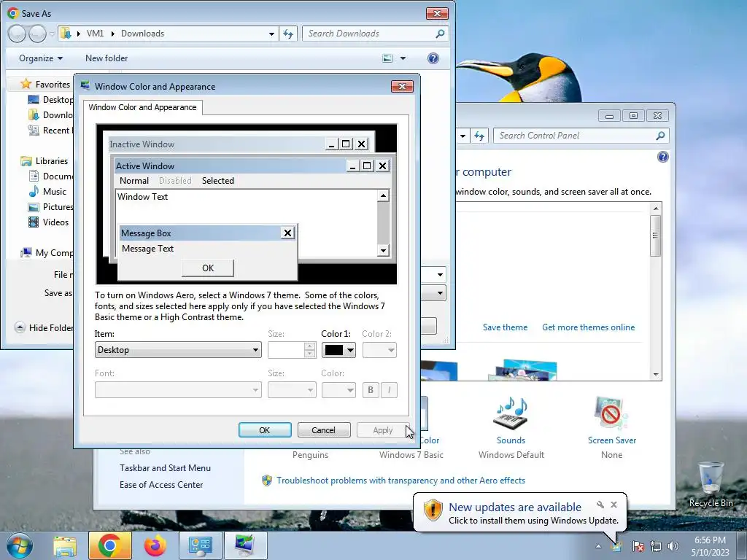Click the Save theme link

pyautogui.click(x=505, y=327)
